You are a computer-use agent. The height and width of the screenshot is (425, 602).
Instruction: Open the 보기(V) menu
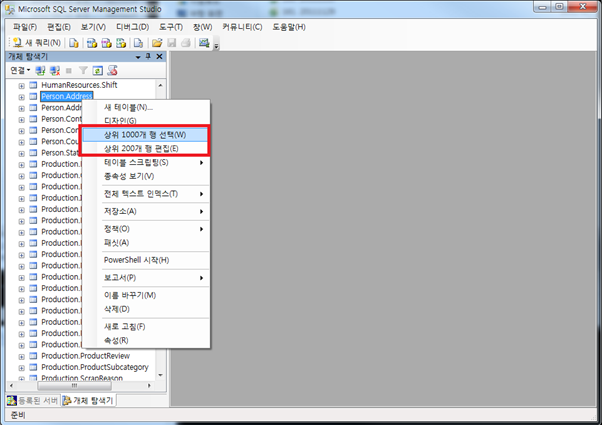[93, 27]
